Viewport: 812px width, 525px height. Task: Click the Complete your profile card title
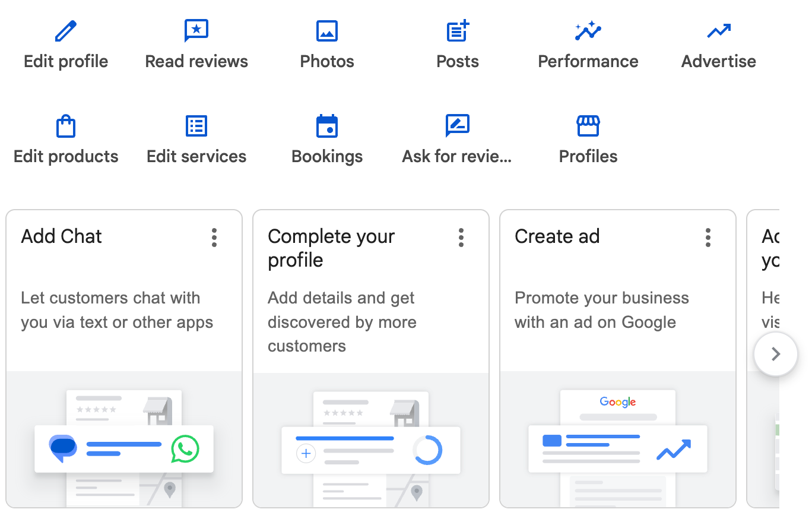pos(331,248)
